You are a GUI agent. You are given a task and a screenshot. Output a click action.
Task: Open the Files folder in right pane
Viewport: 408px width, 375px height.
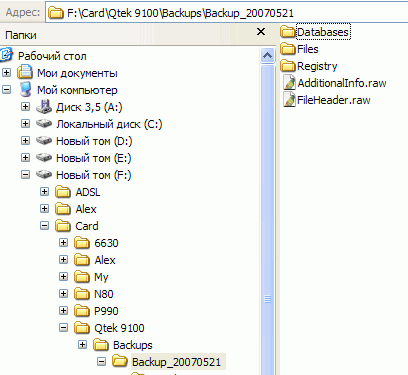(299, 49)
